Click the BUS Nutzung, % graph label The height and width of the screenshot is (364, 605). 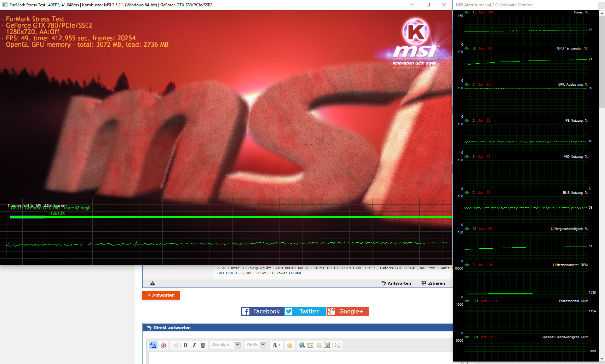pos(575,193)
